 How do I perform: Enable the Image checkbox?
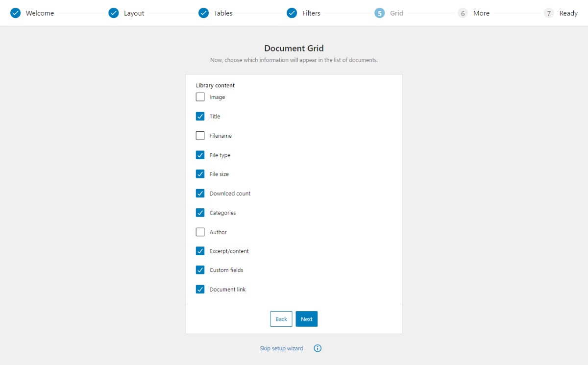[x=200, y=97]
